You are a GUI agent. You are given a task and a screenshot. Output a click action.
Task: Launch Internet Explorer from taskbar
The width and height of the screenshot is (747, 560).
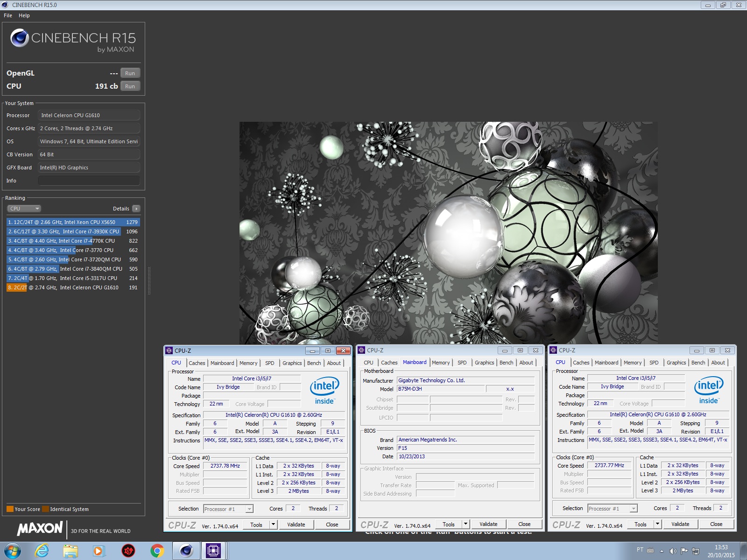(42, 551)
